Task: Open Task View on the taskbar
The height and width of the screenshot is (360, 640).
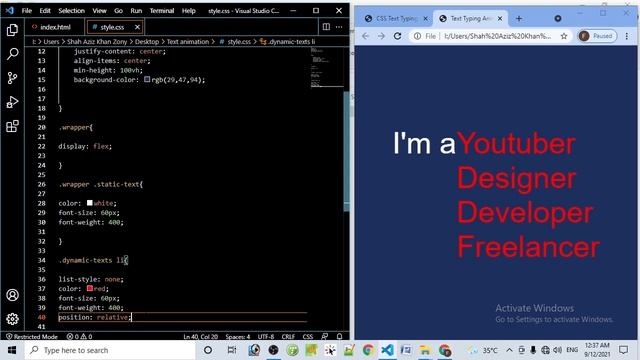Action: click(x=231, y=350)
